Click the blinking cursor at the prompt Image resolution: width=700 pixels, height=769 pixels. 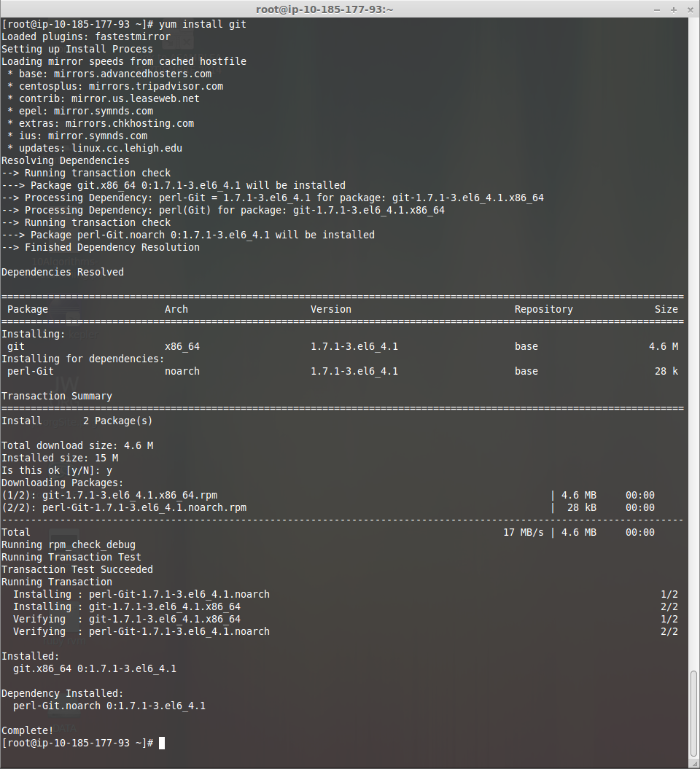[162, 743]
